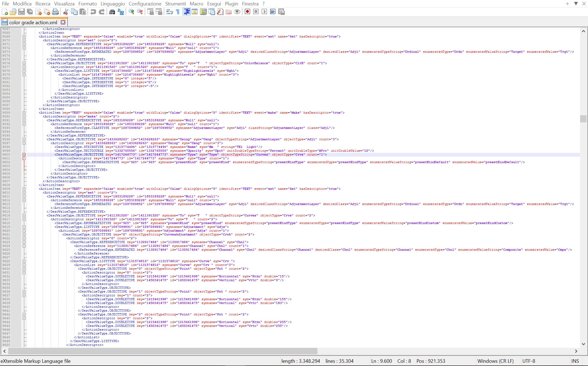This screenshot has width=588, height=366.
Task: Click the New file toolbar icon
Action: tap(5, 12)
